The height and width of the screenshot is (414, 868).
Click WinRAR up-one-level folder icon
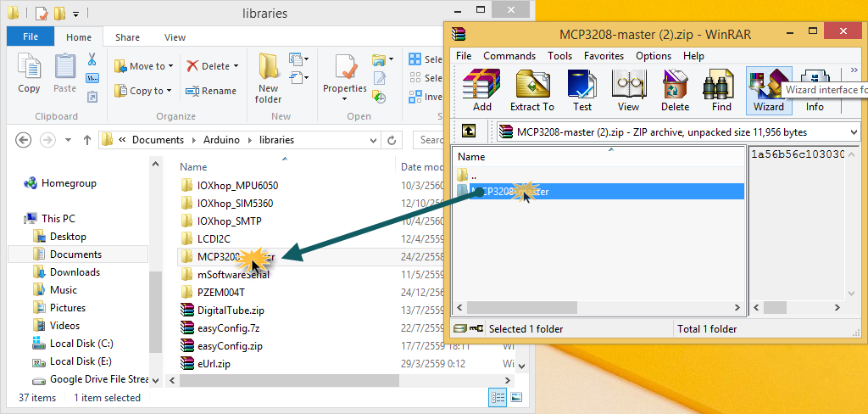point(468,131)
